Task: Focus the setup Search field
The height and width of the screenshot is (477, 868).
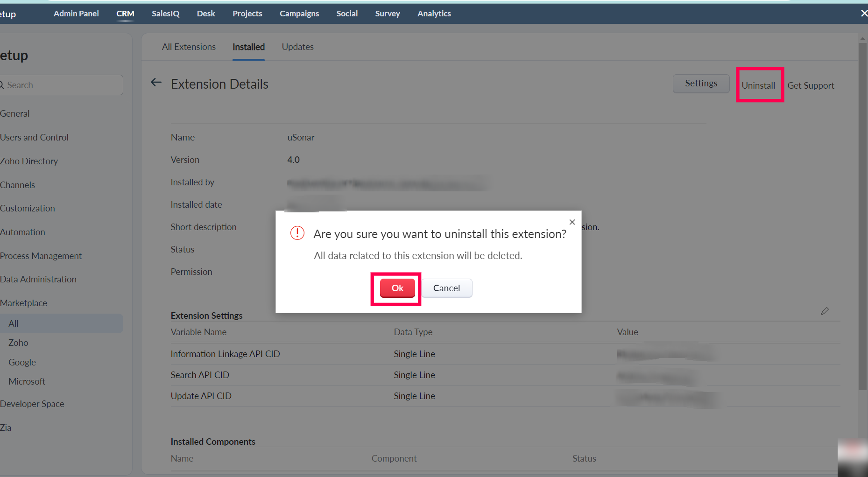Action: (x=61, y=85)
